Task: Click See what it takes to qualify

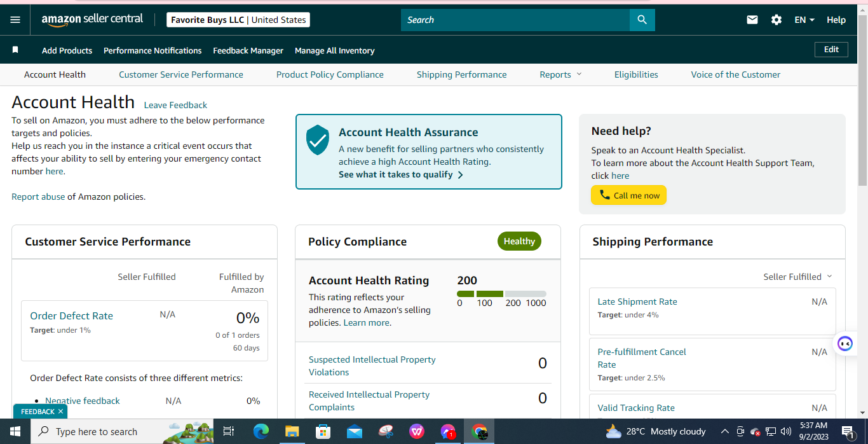Action: coord(401,174)
